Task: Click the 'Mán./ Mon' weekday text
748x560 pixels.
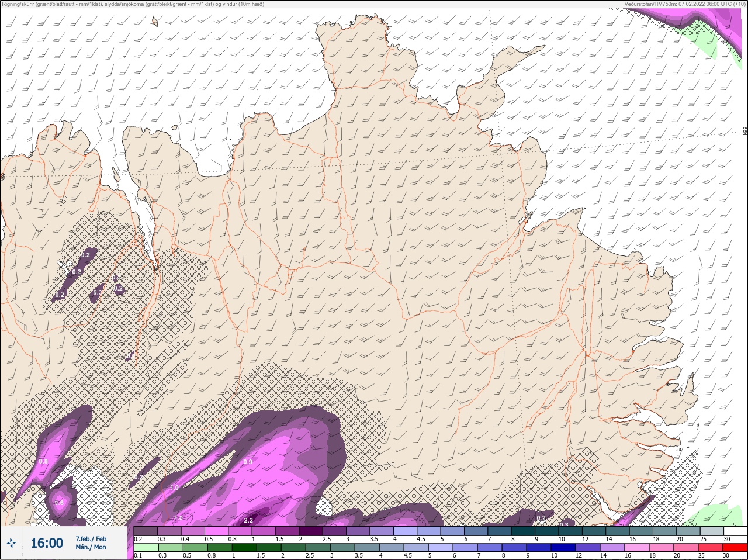Action: (91, 547)
